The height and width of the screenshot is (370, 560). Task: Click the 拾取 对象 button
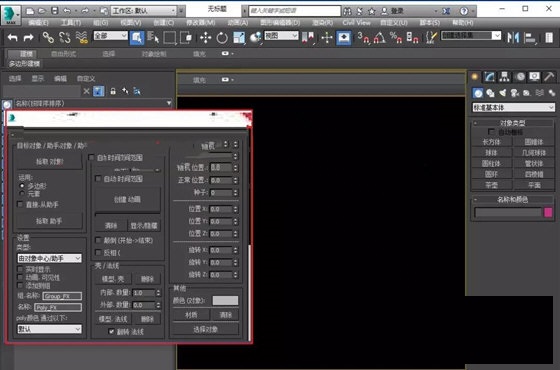49,162
